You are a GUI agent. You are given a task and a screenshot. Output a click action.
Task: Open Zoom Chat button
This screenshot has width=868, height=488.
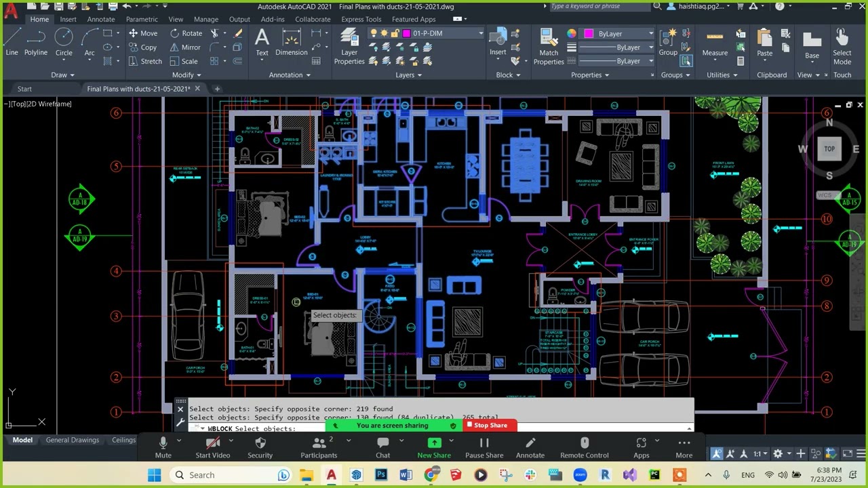click(x=383, y=447)
